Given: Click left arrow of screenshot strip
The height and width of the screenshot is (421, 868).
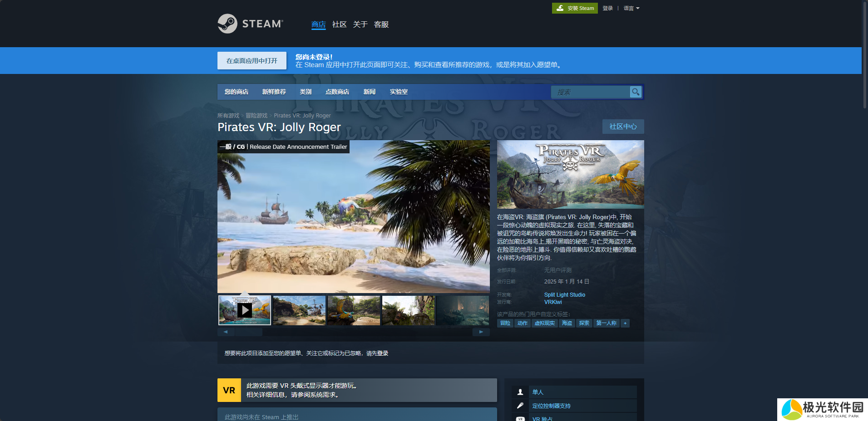Looking at the screenshot, I should click(x=226, y=332).
